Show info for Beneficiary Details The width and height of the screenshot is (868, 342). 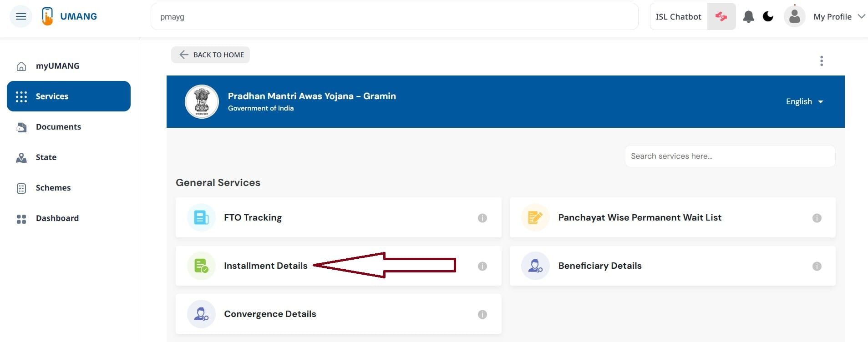pos(817,266)
